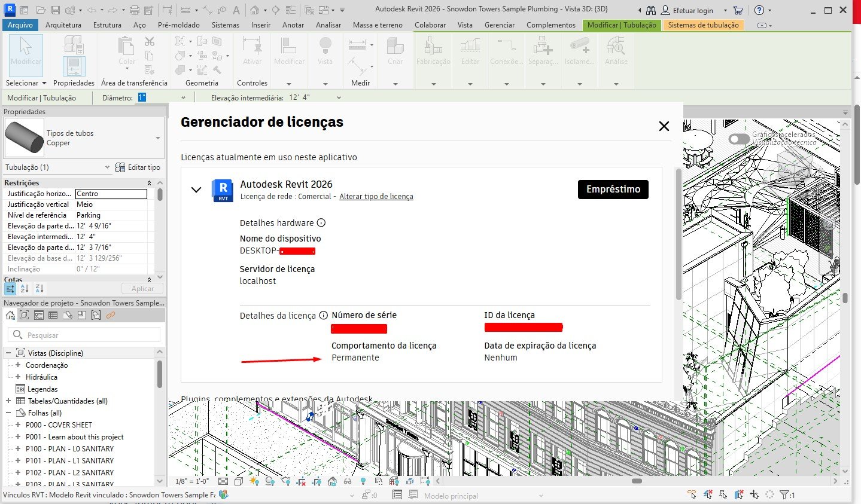Cut selection with the scissors icon
The width and height of the screenshot is (861, 504).
(150, 41)
